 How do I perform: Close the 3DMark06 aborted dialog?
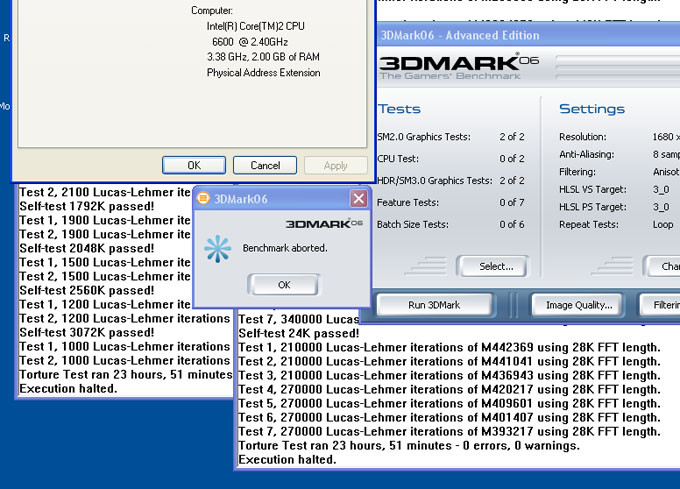tap(359, 199)
